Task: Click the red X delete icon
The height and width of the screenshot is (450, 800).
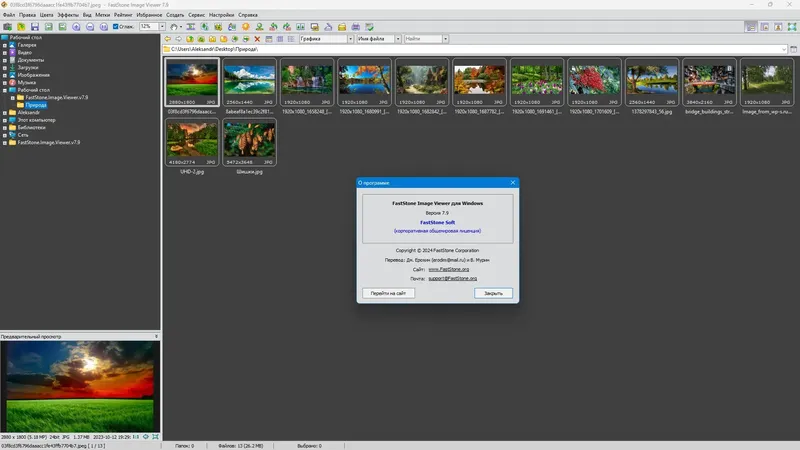Action: [x=258, y=39]
